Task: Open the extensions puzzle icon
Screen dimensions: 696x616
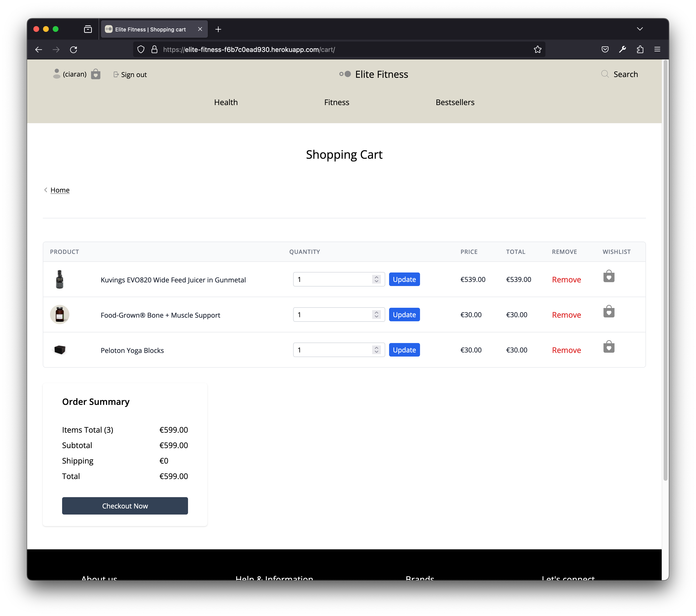Action: point(640,50)
